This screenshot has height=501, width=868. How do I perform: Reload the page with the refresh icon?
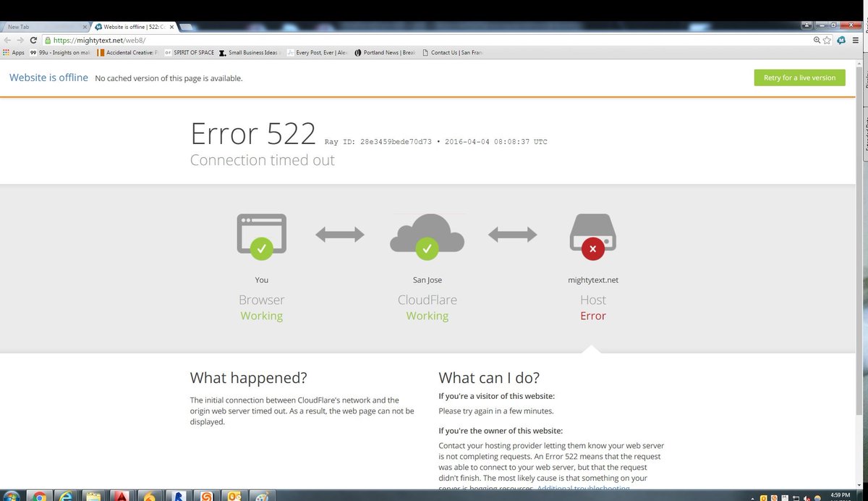[33, 41]
